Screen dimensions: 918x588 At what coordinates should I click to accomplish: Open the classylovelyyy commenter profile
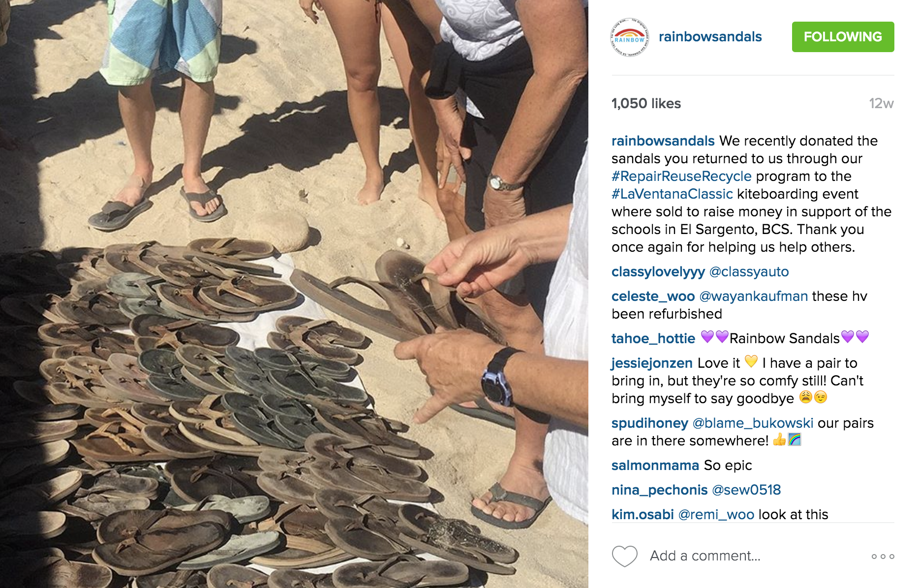click(x=658, y=271)
